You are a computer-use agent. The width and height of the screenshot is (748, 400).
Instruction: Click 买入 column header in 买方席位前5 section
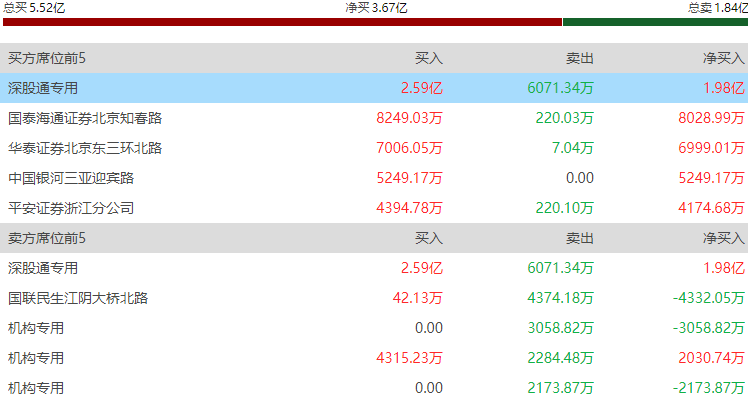click(428, 58)
